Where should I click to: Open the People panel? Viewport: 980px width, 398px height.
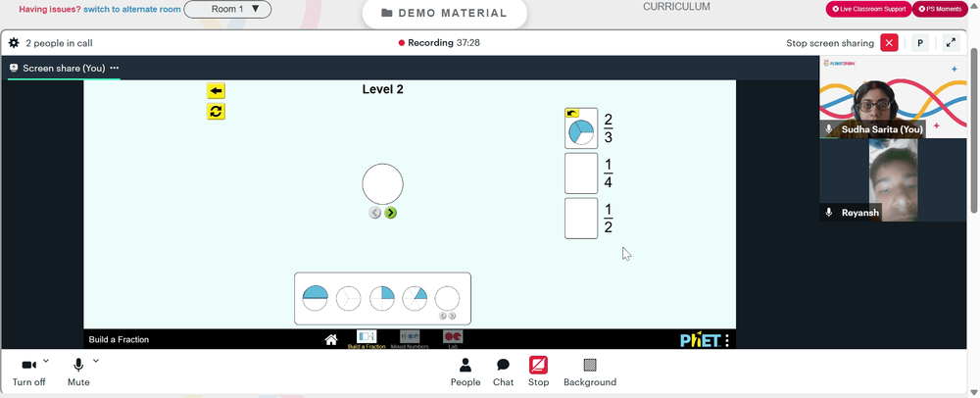(465, 372)
